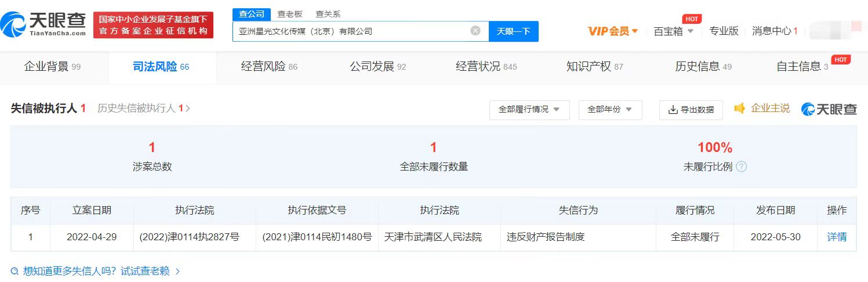The width and height of the screenshot is (868, 282).
Task: Click the 立案日期 column header
Action: coord(92,210)
